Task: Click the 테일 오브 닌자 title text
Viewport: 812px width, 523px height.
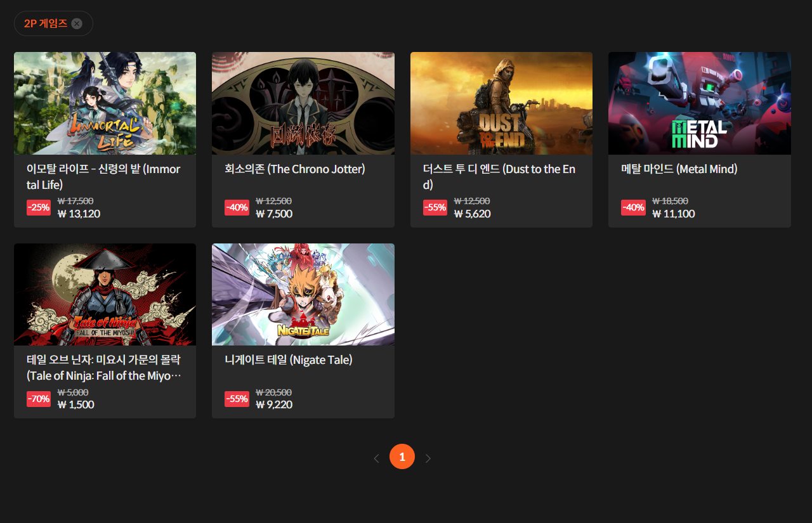Action: 104,368
